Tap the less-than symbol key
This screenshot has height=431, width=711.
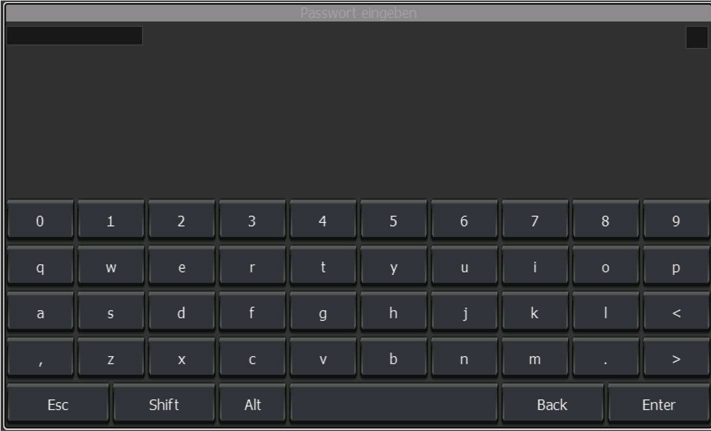pyautogui.click(x=676, y=312)
